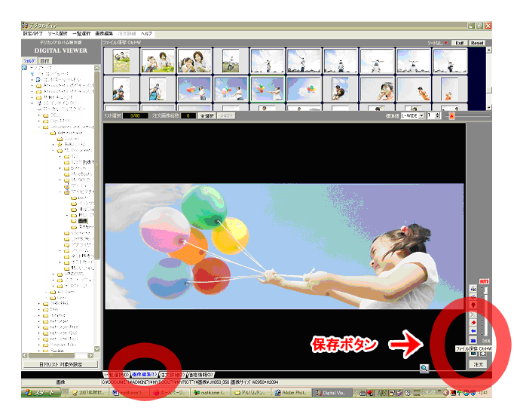Image resolution: width=514 pixels, height=420 pixels.
Task: Switch to the 日付 tab
Action: pyautogui.click(x=45, y=61)
